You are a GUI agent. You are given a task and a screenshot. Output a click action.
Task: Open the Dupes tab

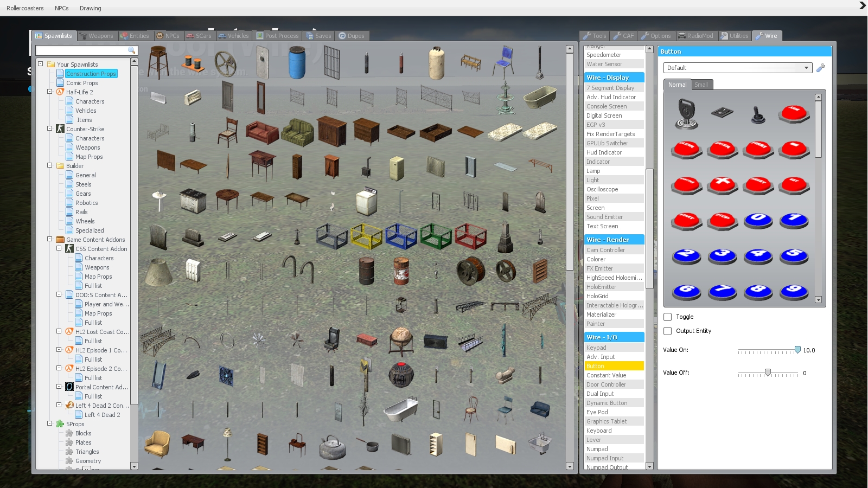pyautogui.click(x=352, y=36)
